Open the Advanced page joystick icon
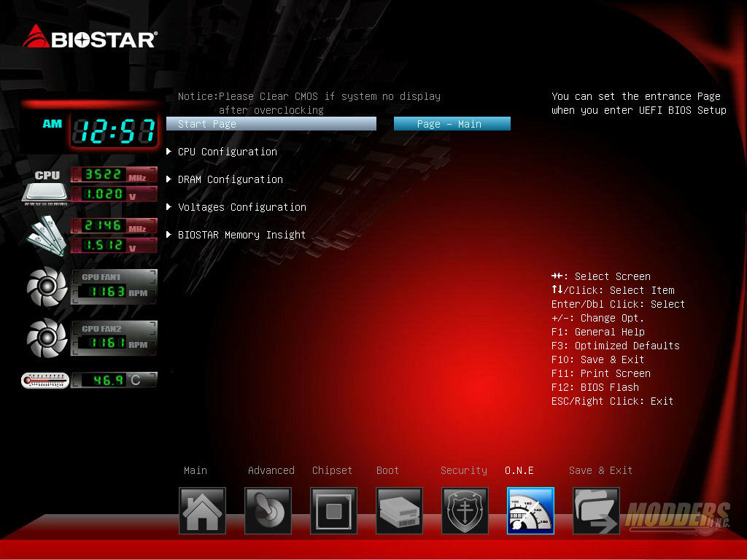747x560 pixels. [268, 510]
